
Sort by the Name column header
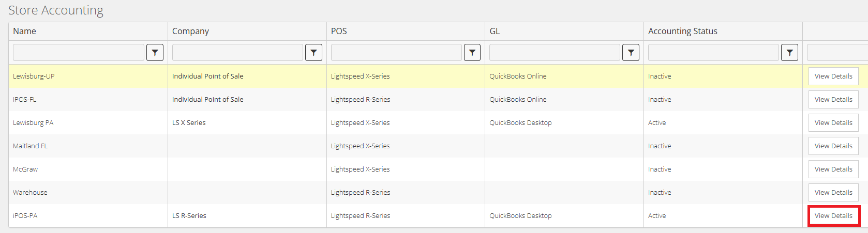(x=24, y=31)
